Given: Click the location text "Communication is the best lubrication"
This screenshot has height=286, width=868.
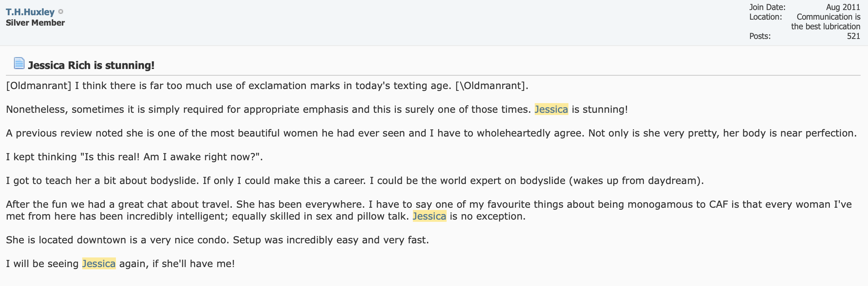Looking at the screenshot, I should [x=826, y=22].
